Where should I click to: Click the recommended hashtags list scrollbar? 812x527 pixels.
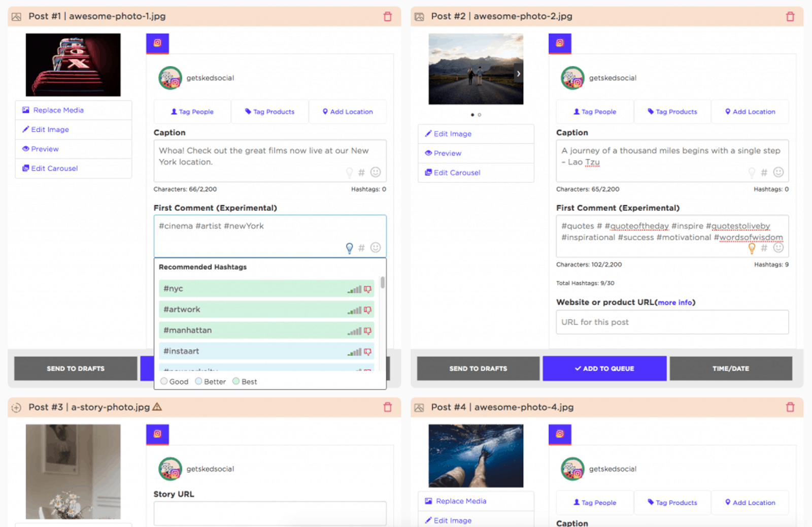(x=382, y=282)
